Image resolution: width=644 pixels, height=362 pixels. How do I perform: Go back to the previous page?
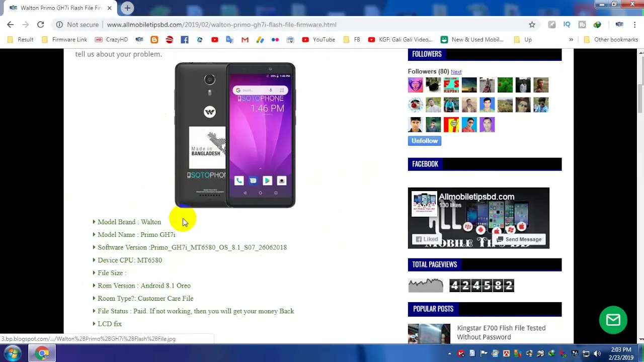click(x=10, y=24)
